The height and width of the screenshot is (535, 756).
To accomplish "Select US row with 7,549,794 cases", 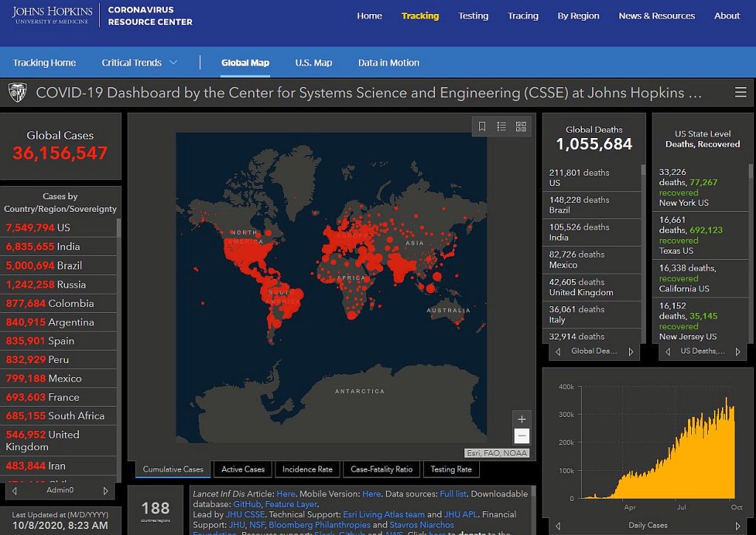I will point(59,227).
